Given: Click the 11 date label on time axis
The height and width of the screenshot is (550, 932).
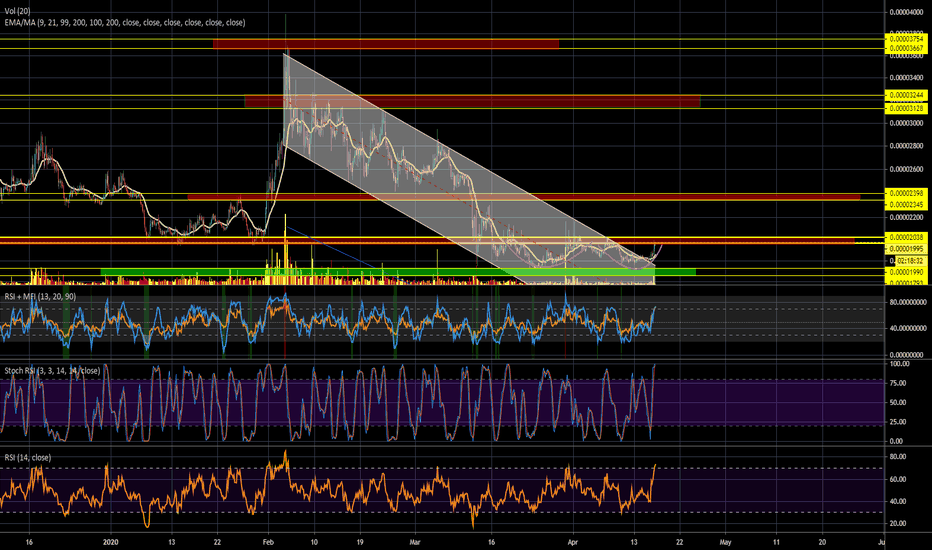Looking at the screenshot, I should click(x=776, y=542).
